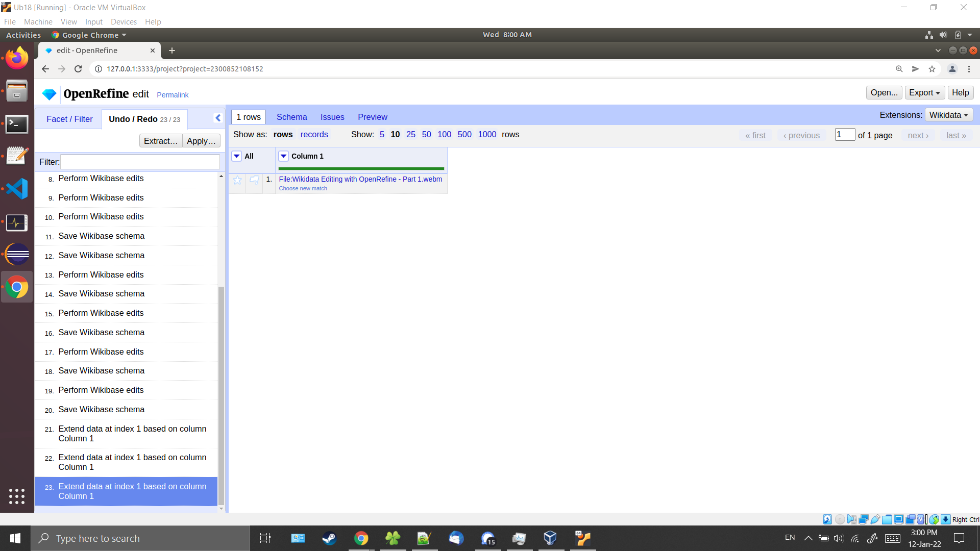The image size is (980, 551).
Task: Open the Issues tab
Action: point(332,117)
